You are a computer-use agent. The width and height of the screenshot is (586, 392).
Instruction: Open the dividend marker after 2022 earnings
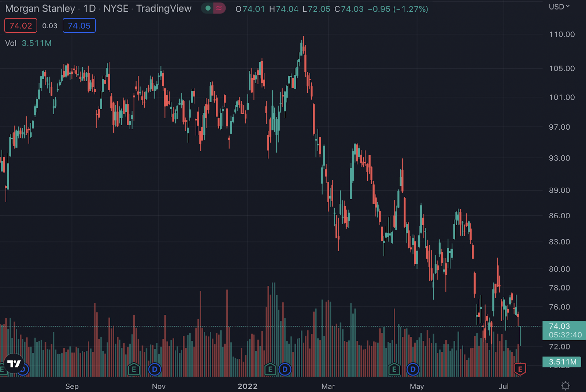pos(285,369)
